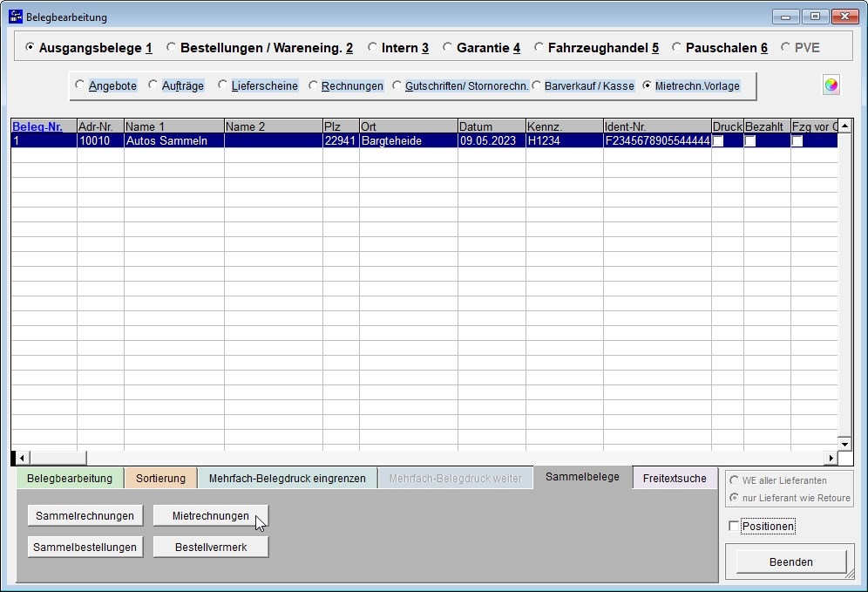
Task: Open the color wheel settings icon
Action: pyautogui.click(x=831, y=85)
